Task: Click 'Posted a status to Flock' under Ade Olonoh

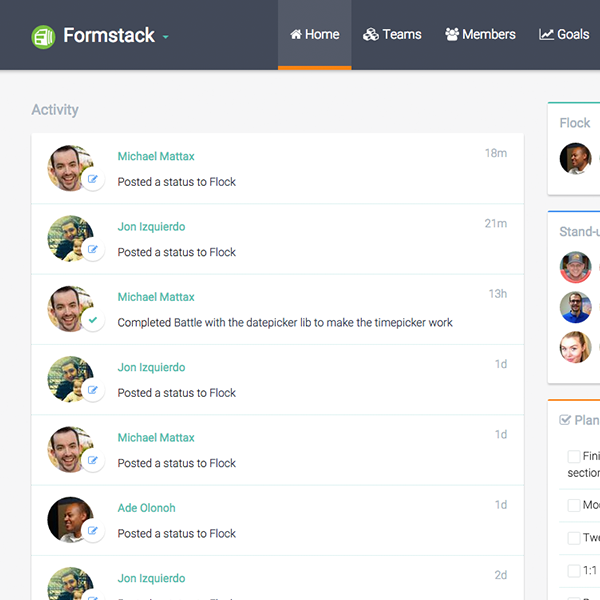Action: pyautogui.click(x=176, y=533)
